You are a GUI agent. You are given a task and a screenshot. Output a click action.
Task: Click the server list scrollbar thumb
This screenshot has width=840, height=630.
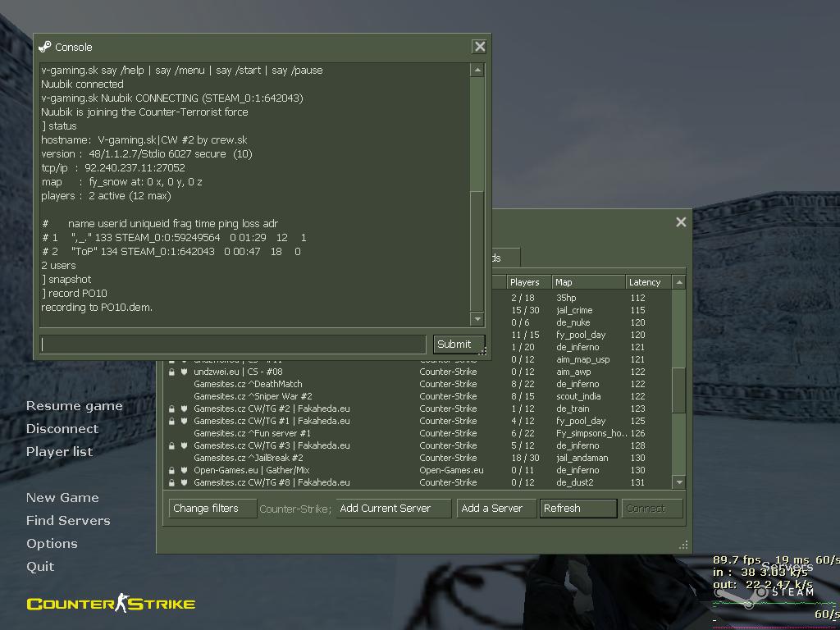click(679, 390)
